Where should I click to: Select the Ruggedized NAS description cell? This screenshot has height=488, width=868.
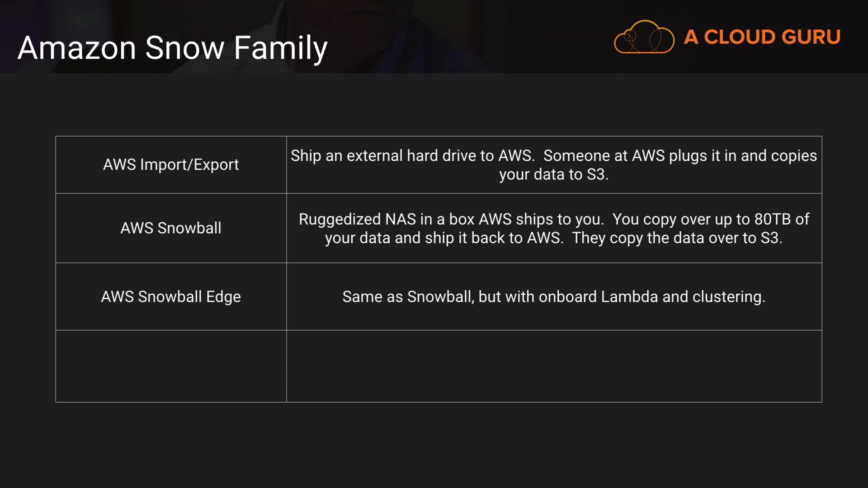(553, 229)
